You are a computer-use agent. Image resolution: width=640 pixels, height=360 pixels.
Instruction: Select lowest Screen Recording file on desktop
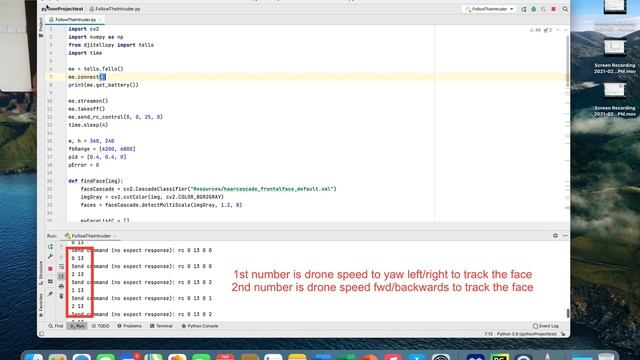[x=614, y=100]
